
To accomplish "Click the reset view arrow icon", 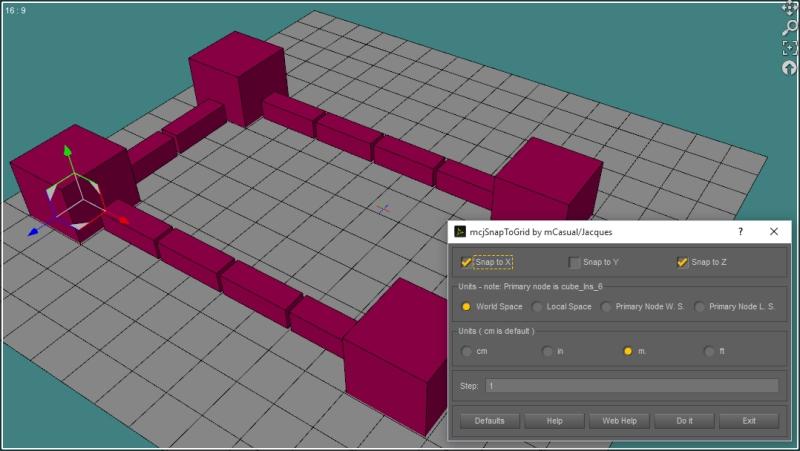I will click(x=789, y=68).
